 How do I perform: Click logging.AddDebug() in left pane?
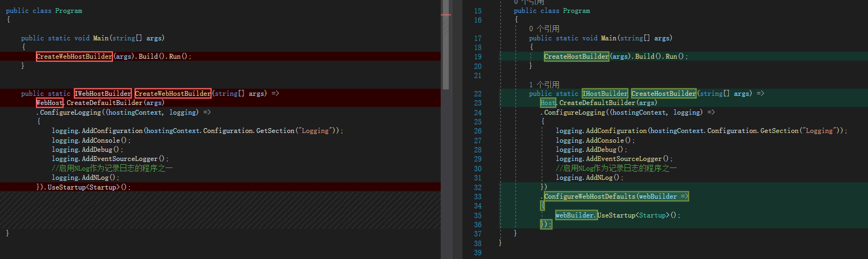coord(88,150)
